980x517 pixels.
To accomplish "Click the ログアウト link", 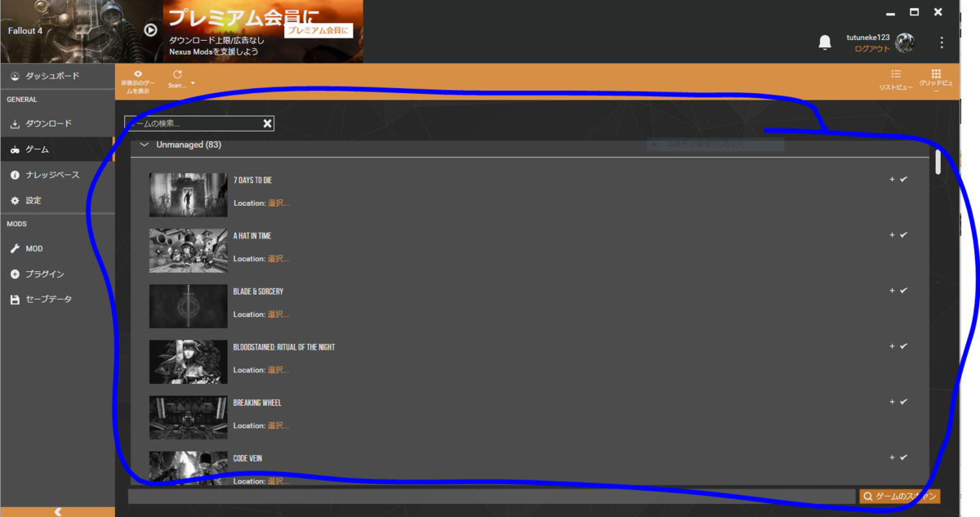I will point(872,49).
